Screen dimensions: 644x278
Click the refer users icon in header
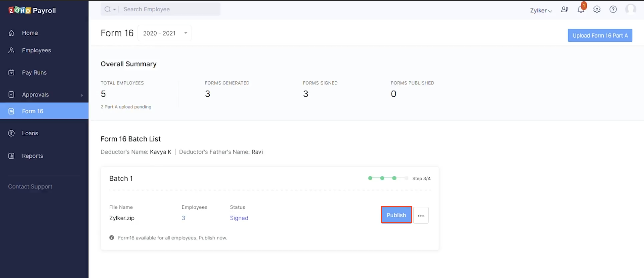pyautogui.click(x=564, y=10)
